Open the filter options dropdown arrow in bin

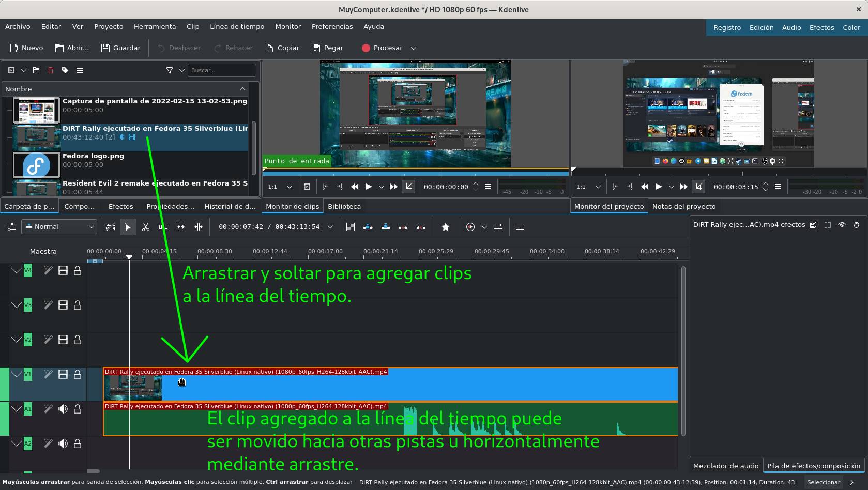click(181, 70)
